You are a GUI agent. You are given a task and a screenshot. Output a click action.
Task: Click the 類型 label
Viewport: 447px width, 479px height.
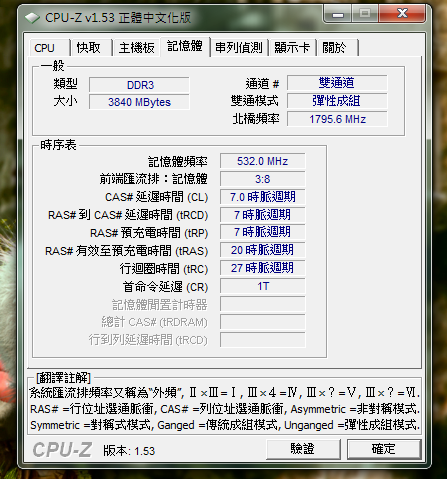(66, 84)
